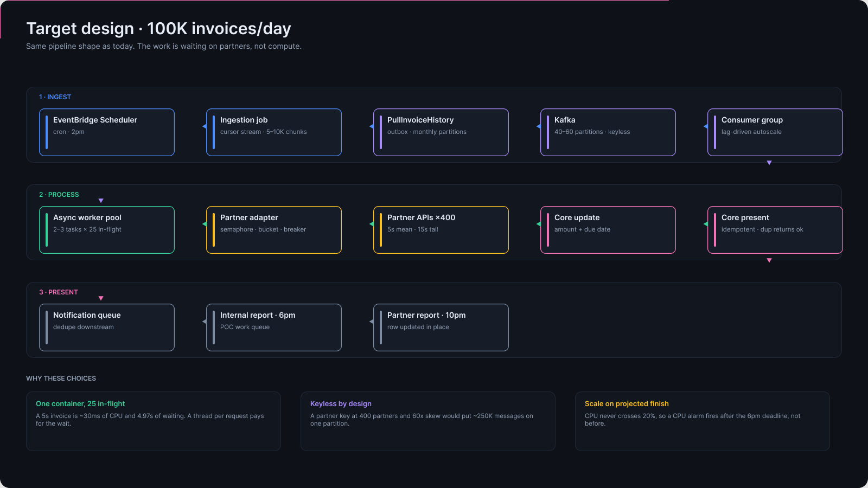Click the 'amount + due date' text
The height and width of the screenshot is (488, 868).
coord(582,229)
